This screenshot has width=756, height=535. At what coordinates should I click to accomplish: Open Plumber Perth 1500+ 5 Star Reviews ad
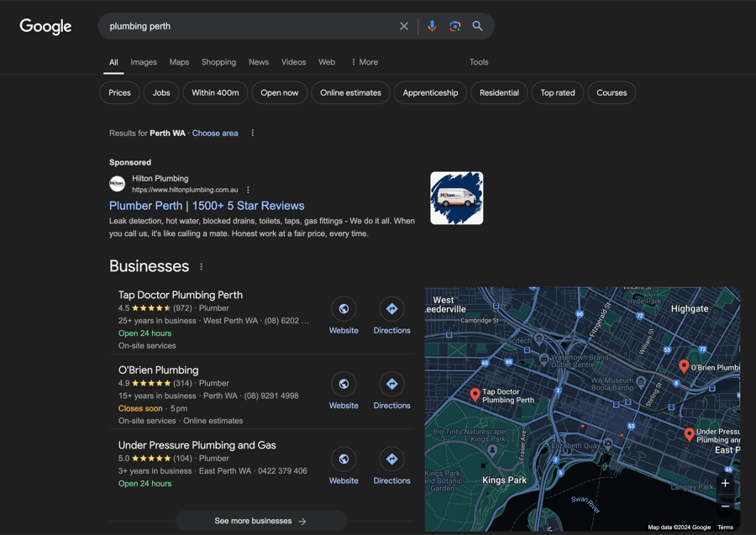207,206
